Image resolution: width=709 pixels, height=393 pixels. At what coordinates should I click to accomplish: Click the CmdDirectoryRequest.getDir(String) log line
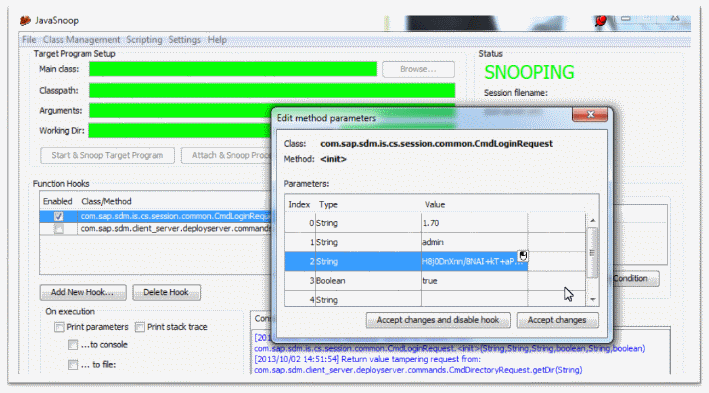tap(418, 370)
